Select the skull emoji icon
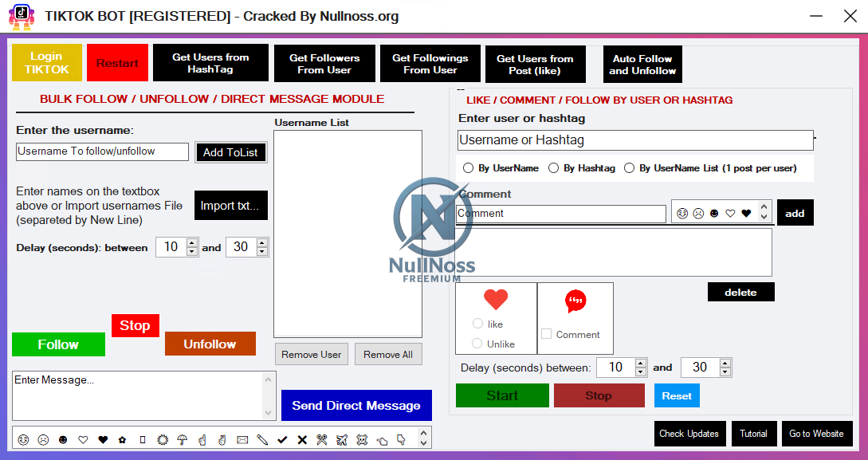Viewport: 868px width, 460px height. [361, 438]
